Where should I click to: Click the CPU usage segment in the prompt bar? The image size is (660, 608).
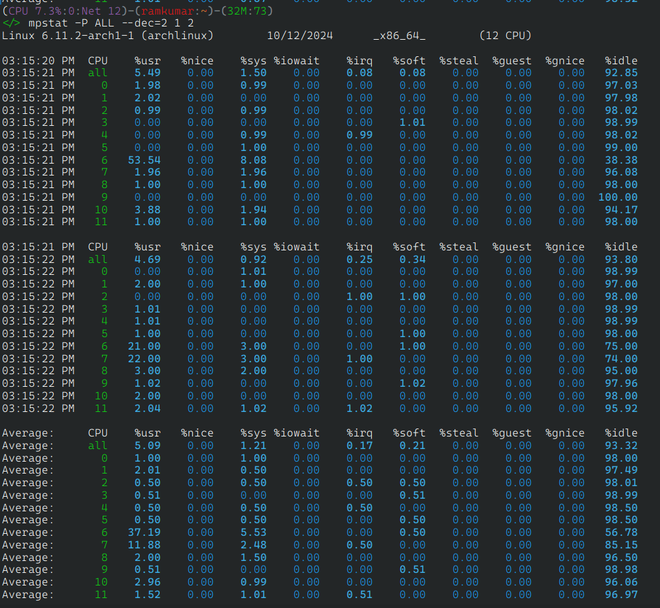coord(33,9)
